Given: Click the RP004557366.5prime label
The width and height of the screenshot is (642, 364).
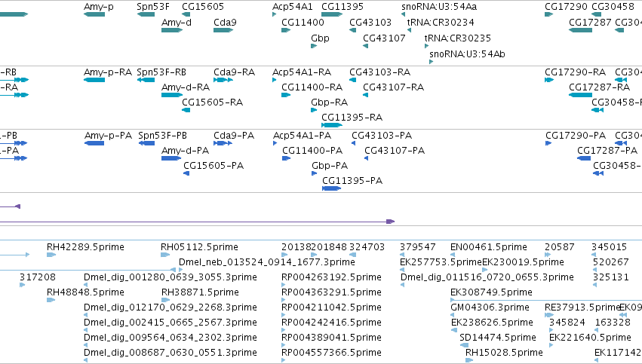Looking at the screenshot, I should pyautogui.click(x=331, y=353).
